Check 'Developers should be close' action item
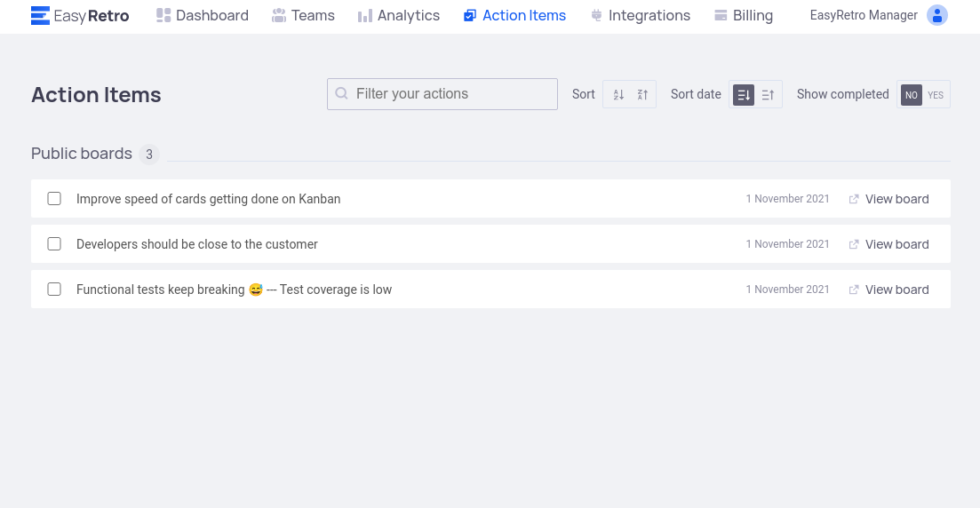Viewport: 980px width, 508px height. pos(54,244)
